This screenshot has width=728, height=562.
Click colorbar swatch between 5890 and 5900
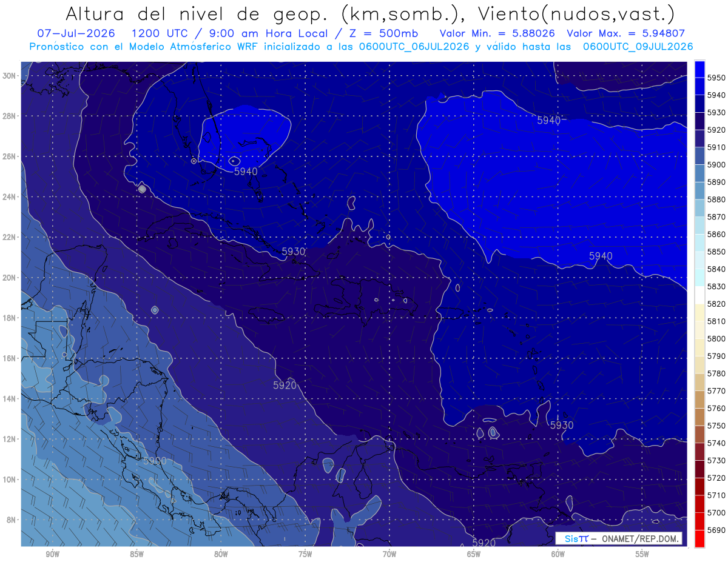click(699, 173)
